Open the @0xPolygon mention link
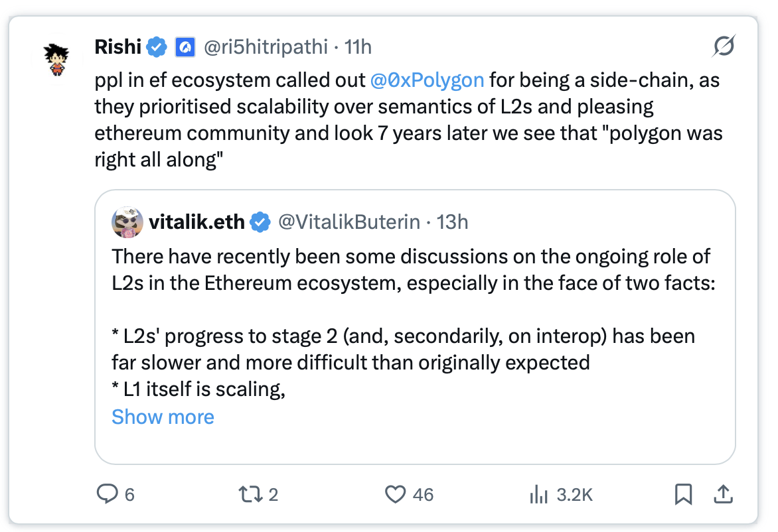The width and height of the screenshot is (778, 532). coord(427,80)
